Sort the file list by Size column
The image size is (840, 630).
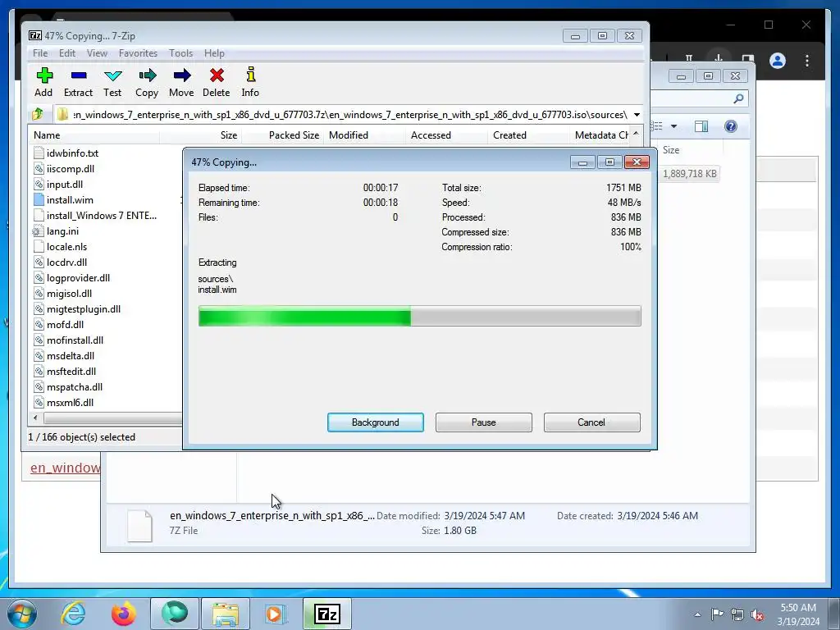click(200, 135)
